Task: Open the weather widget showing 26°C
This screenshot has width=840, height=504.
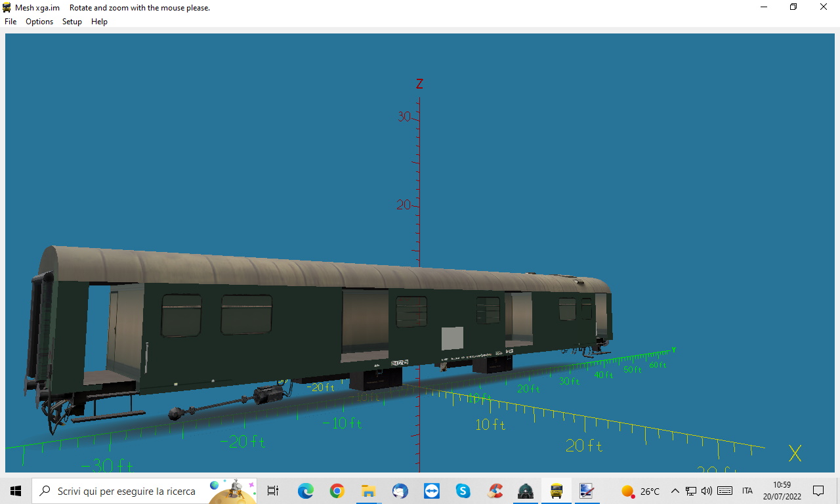Action: point(640,491)
